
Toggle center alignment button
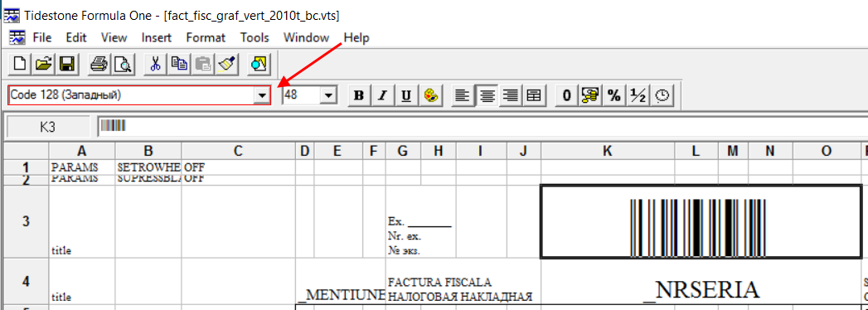tap(487, 96)
